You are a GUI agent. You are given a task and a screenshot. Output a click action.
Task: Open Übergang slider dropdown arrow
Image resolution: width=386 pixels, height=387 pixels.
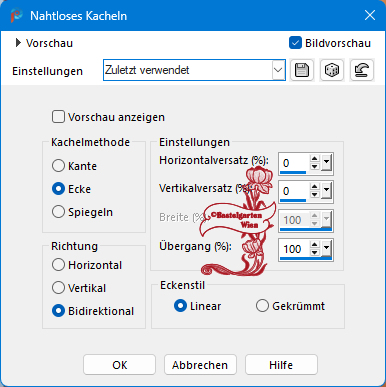coord(327,248)
